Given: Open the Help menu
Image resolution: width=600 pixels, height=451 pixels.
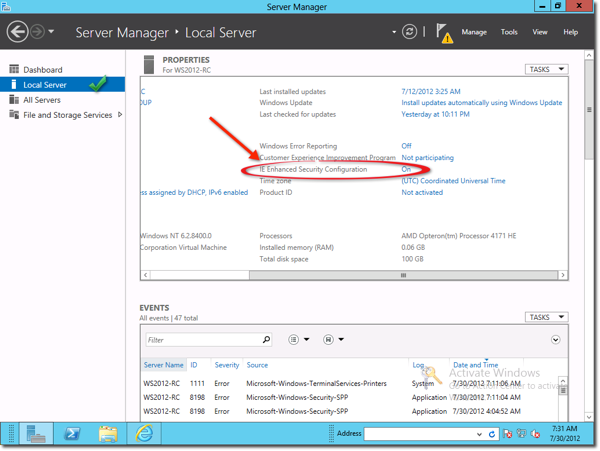Looking at the screenshot, I should [570, 32].
